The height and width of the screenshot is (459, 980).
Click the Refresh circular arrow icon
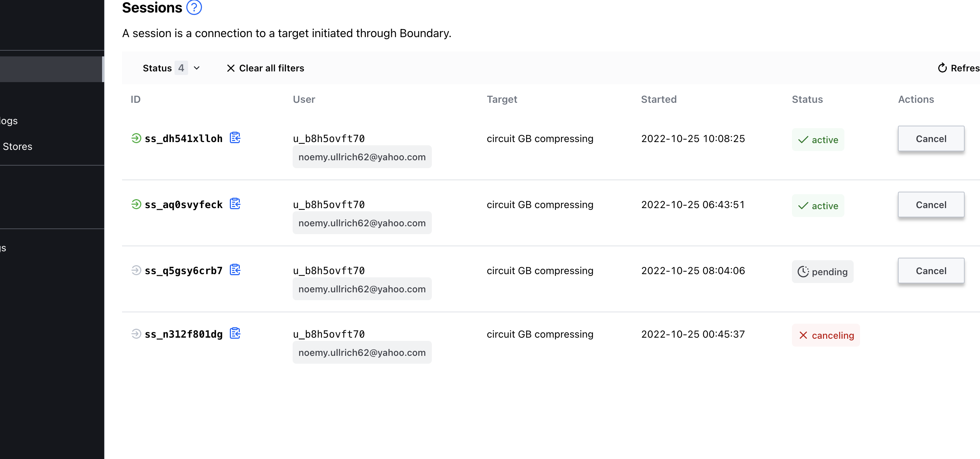tap(942, 68)
